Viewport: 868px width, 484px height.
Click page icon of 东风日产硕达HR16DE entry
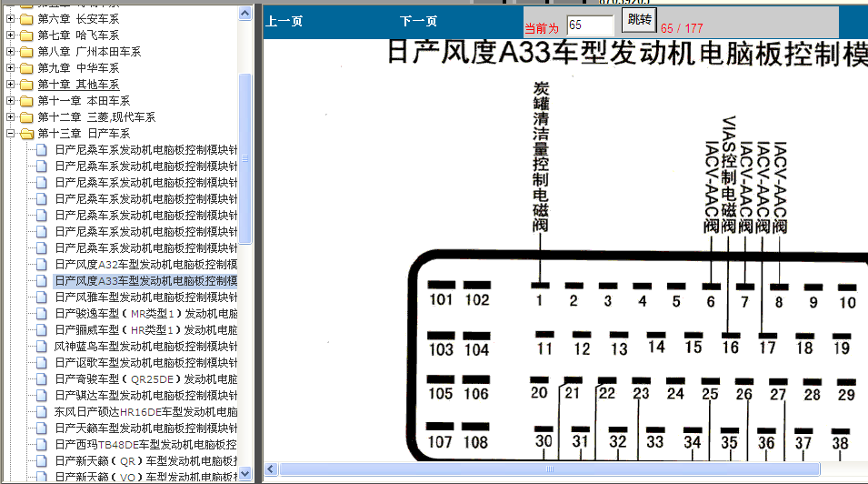42,411
